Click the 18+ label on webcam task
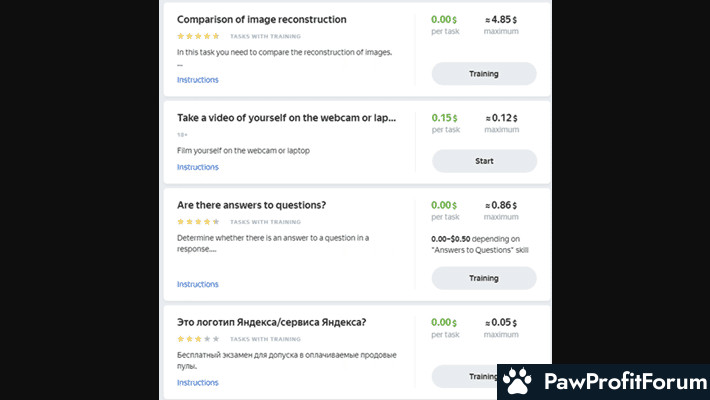The width and height of the screenshot is (710, 400). [182, 135]
